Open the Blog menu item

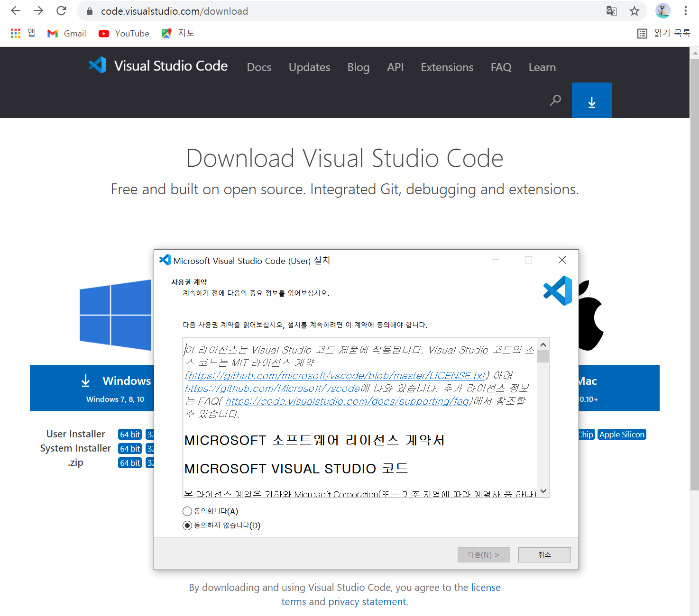[359, 67]
